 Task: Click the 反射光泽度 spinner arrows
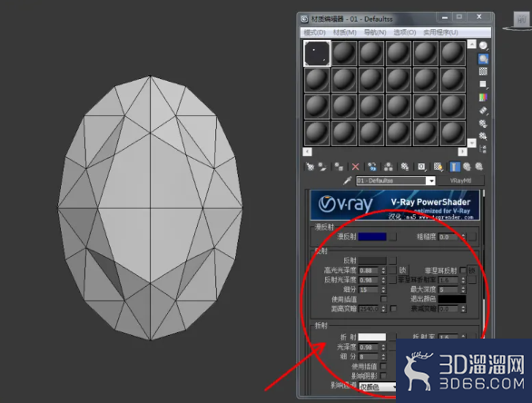pos(383,280)
